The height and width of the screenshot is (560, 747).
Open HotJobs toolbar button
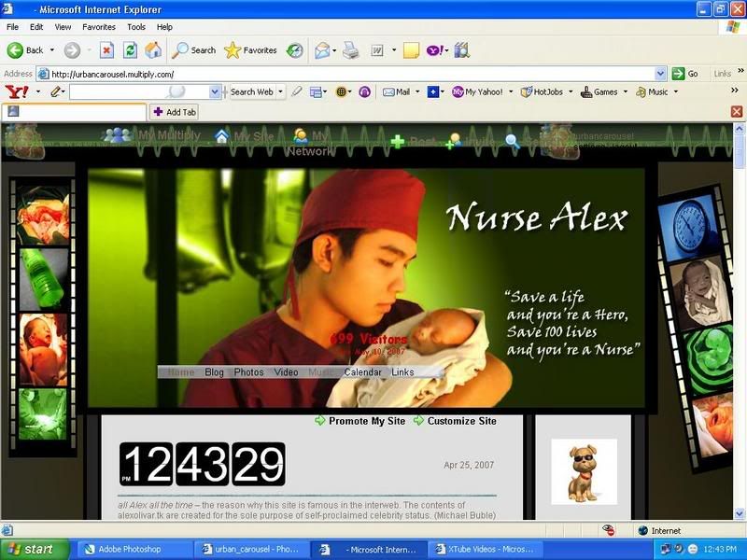tap(542, 91)
